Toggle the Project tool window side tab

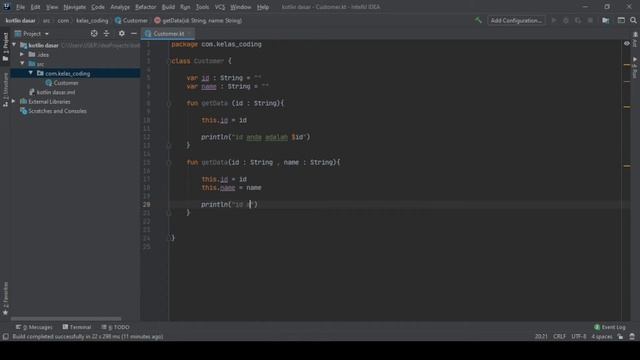pyautogui.click(x=5, y=47)
